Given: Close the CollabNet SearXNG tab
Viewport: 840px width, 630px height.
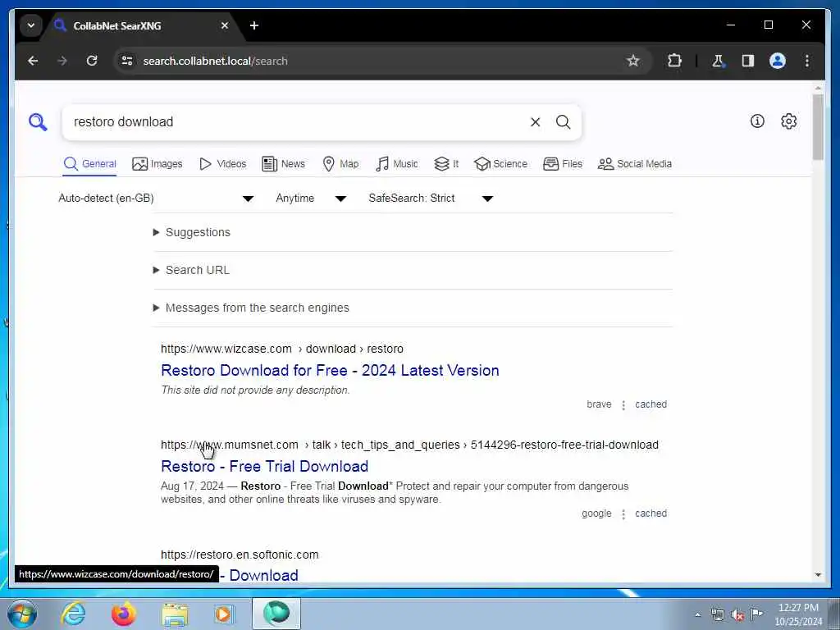Looking at the screenshot, I should tap(225, 25).
